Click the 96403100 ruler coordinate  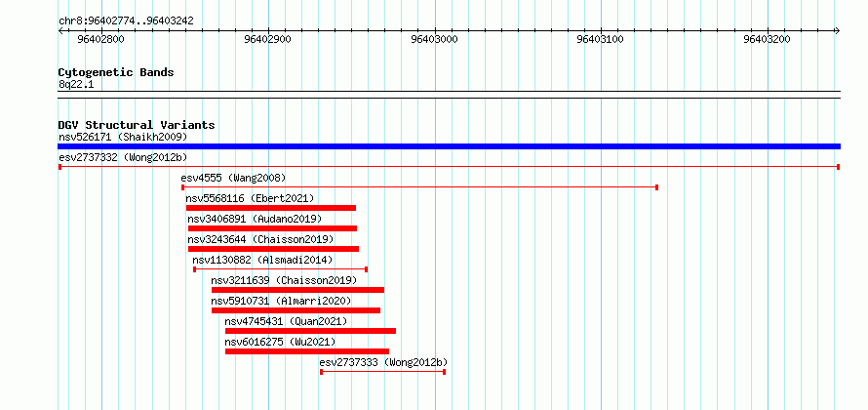click(601, 39)
